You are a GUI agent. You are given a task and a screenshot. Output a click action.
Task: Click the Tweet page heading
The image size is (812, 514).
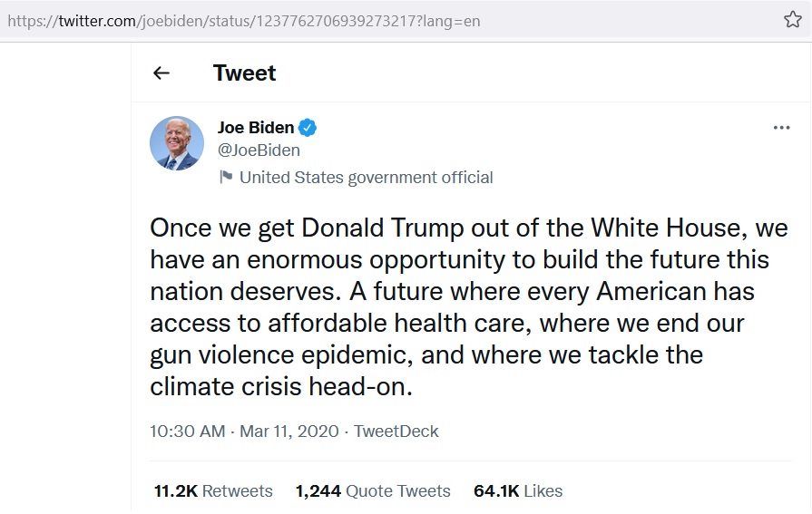[x=244, y=73]
